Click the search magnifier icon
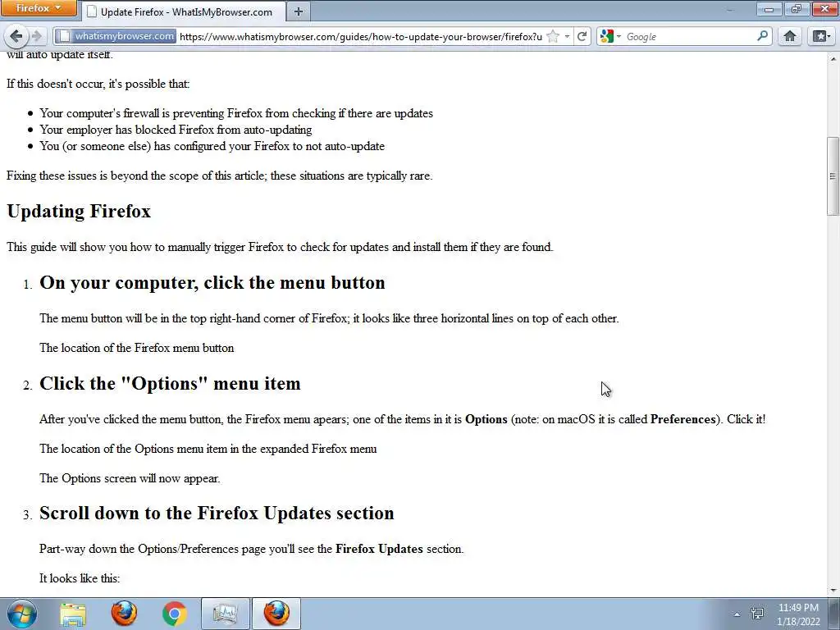This screenshot has width=840, height=630. tap(762, 36)
